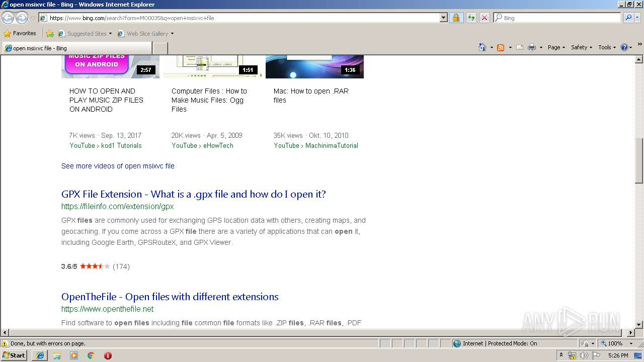Open 'See more videos of open msixvc file'
The width and height of the screenshot is (644, 362).
click(118, 166)
